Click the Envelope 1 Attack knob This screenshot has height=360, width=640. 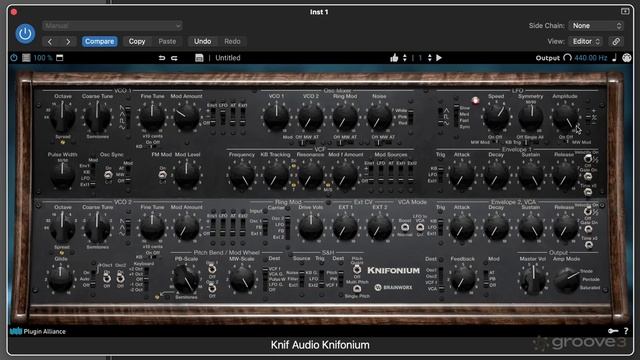pyautogui.click(x=462, y=176)
